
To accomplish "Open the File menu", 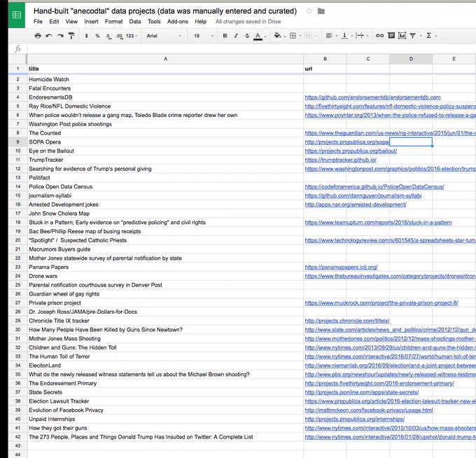I will 38,22.
